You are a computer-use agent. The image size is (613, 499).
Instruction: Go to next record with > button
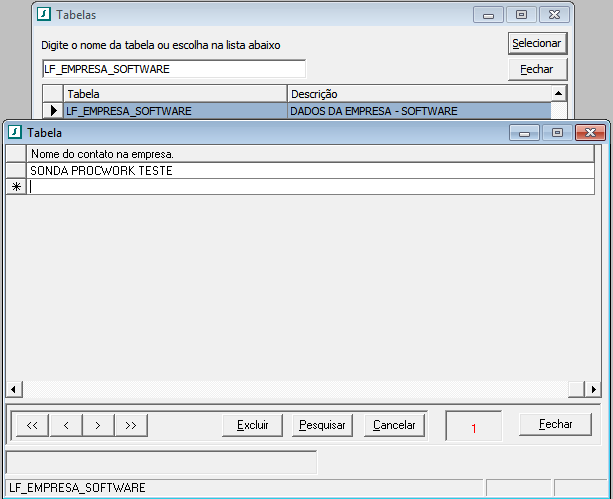click(x=97, y=425)
